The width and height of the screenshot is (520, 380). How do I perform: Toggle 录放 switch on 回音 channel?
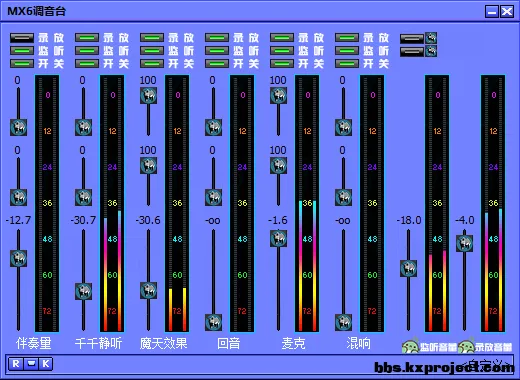[217, 38]
